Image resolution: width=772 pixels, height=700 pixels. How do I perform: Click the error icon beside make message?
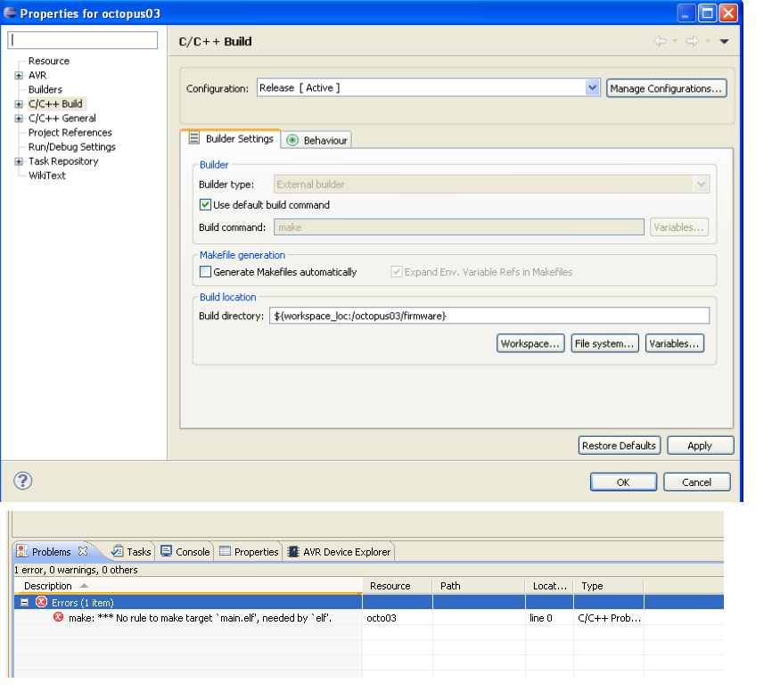coord(59,617)
